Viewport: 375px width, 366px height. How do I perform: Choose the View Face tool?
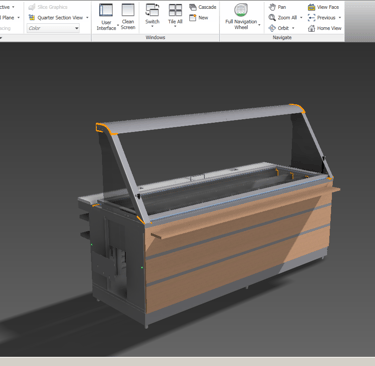pyautogui.click(x=323, y=7)
